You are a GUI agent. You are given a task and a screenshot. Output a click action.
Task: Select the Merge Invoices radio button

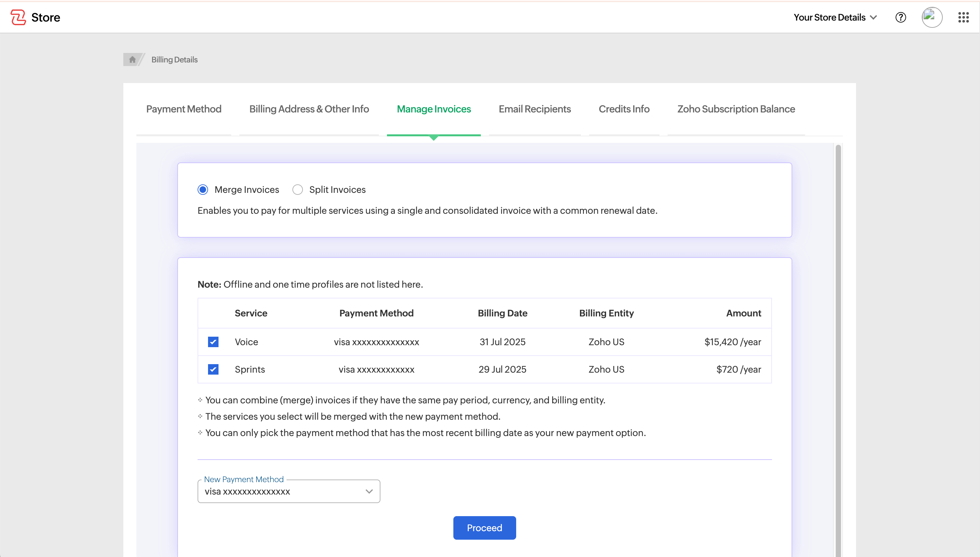[203, 190]
